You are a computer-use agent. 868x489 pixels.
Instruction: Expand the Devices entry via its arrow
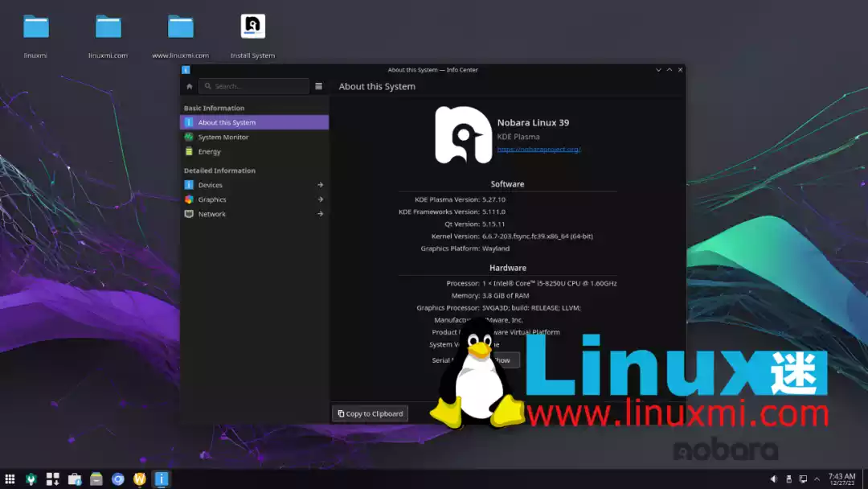(x=321, y=184)
